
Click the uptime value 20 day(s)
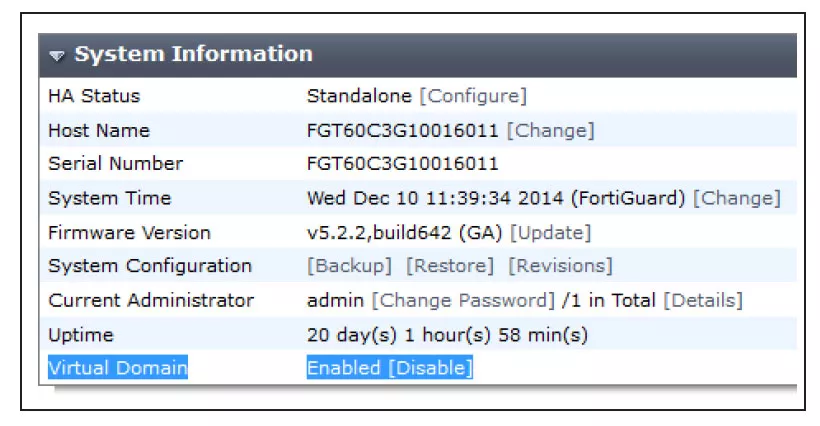tap(448, 335)
